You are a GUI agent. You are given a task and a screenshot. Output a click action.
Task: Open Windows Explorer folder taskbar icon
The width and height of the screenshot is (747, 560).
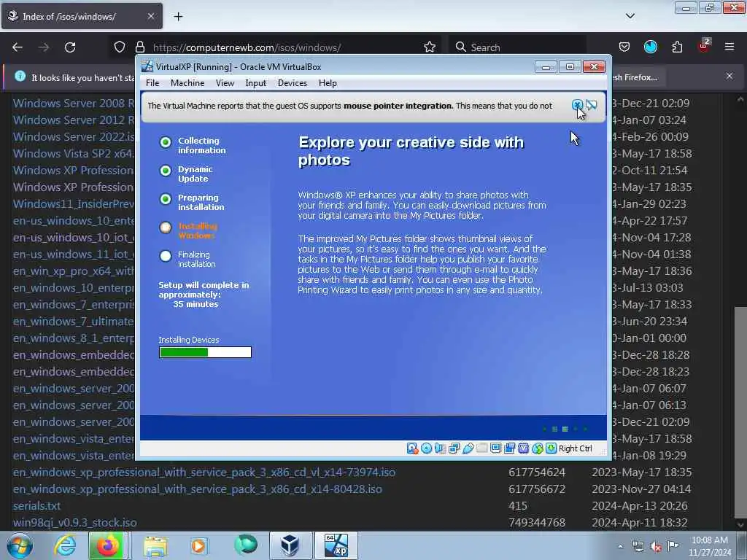point(155,545)
